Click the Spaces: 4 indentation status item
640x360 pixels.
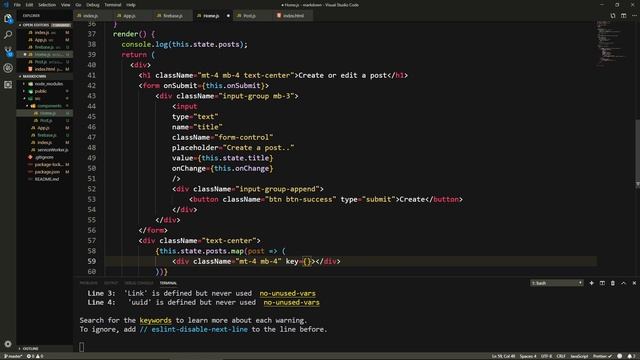point(528,356)
